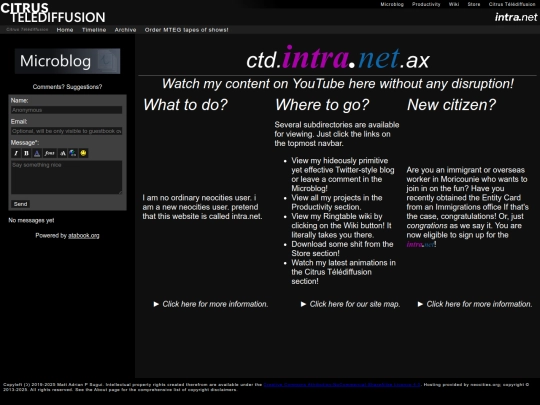Click the ctd.intra.net.ax title

click(338, 59)
